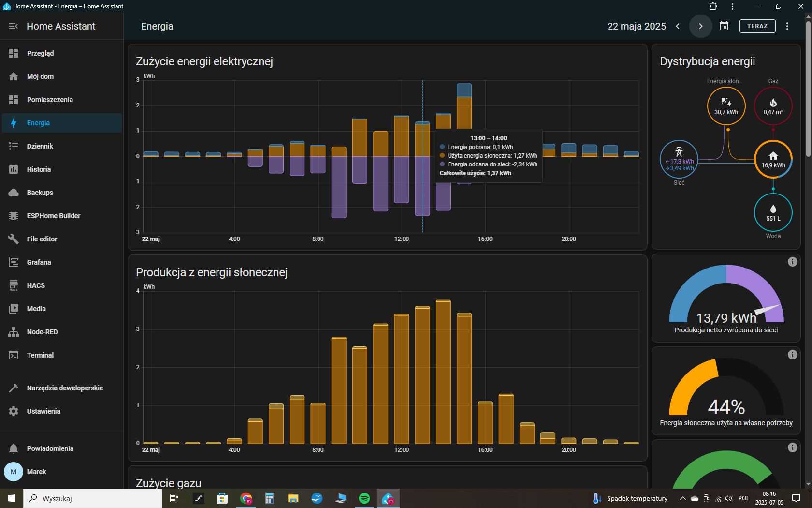Go to previous day with left chevron
The image size is (812, 508).
678,26
